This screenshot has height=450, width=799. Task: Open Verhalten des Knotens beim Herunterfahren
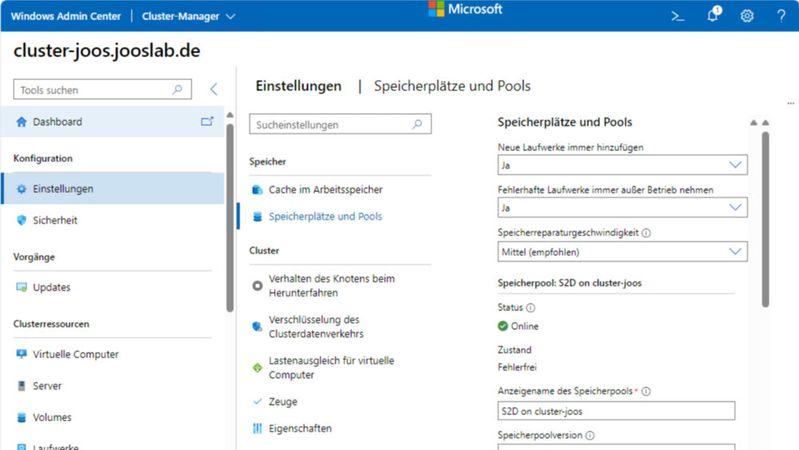coord(331,286)
